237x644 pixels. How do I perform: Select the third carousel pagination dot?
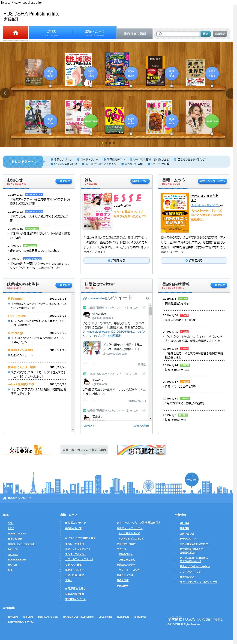(x=110, y=143)
